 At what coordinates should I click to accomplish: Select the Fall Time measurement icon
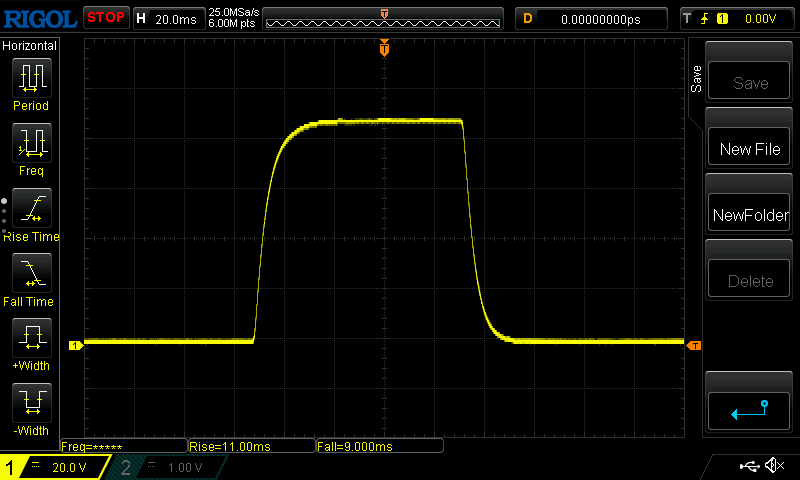[32, 272]
